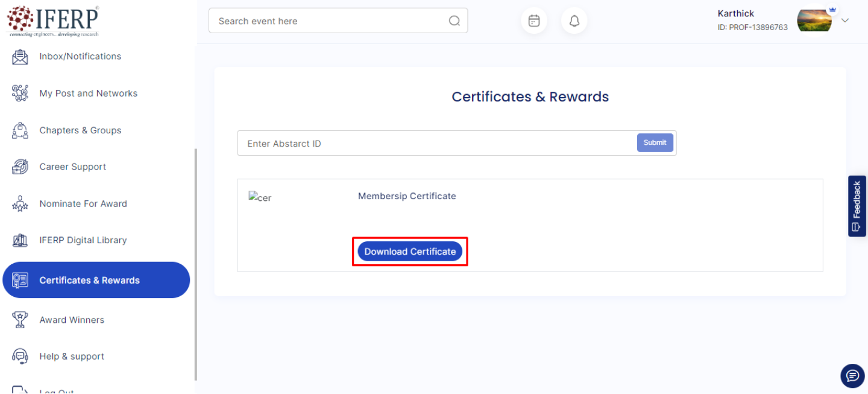Click the Career Support sidebar icon
Viewport: 868px width, 394px height.
pyautogui.click(x=20, y=167)
